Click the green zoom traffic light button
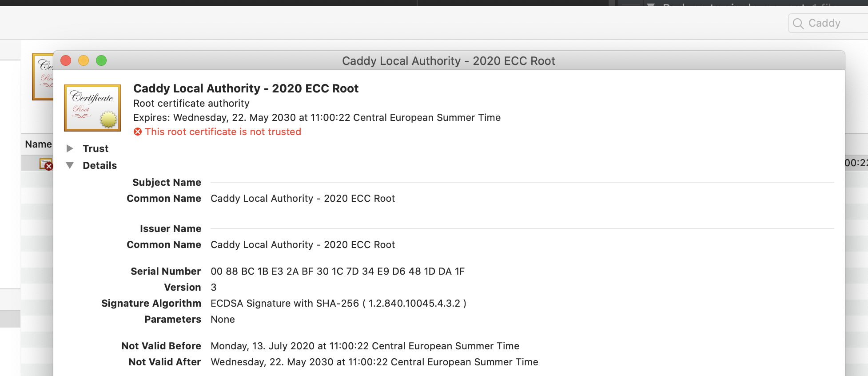Screen dimensions: 868x376 tap(101, 60)
